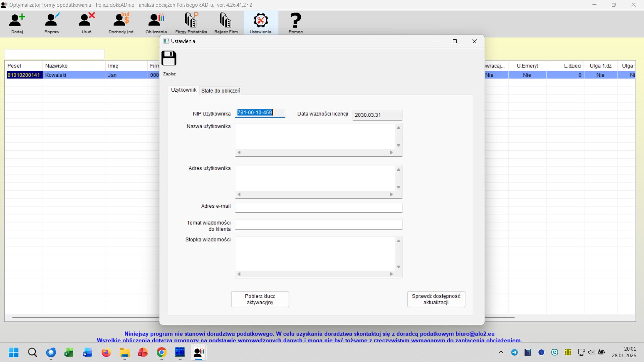Switch to the Stałe do obliczeń tab
The width and height of the screenshot is (644, 362).
point(220,91)
